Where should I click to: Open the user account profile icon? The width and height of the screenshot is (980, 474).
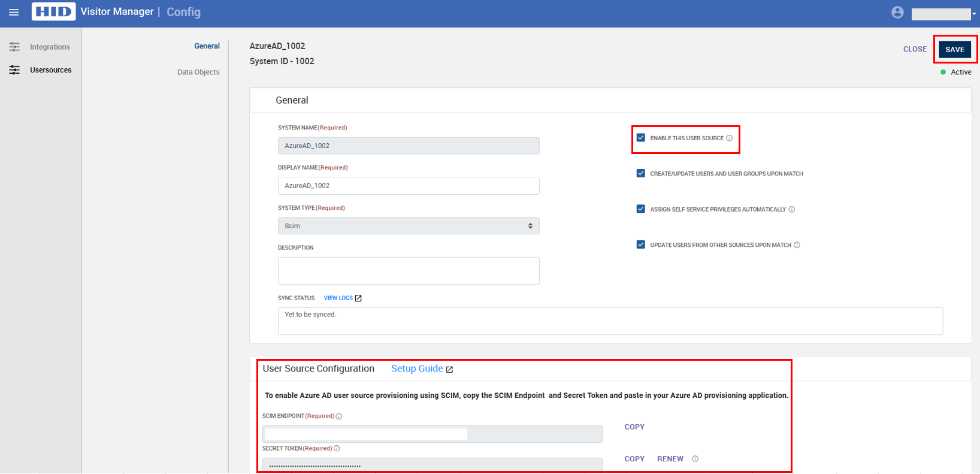pyautogui.click(x=897, y=12)
